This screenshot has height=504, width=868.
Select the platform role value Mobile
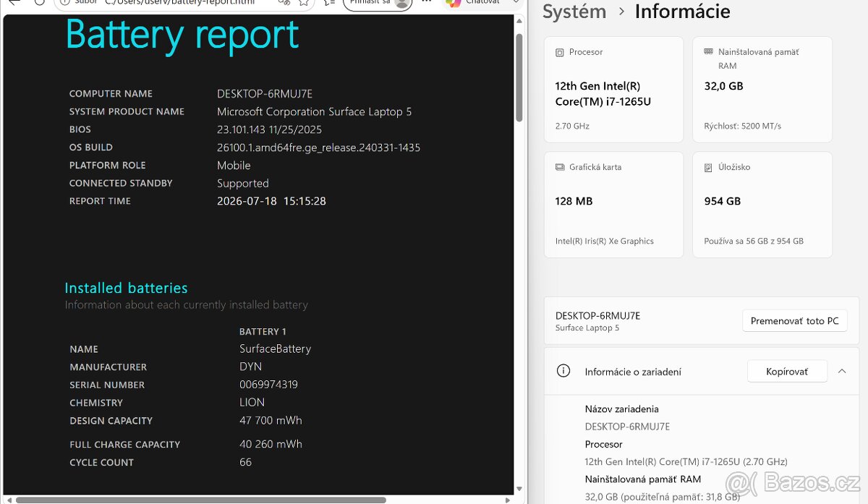[234, 165]
